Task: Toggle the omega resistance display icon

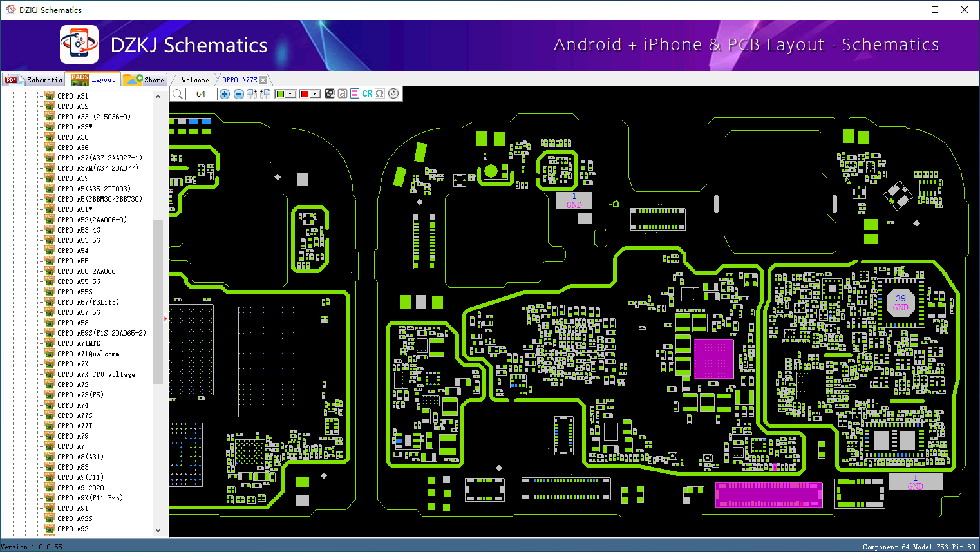Action: coord(380,94)
